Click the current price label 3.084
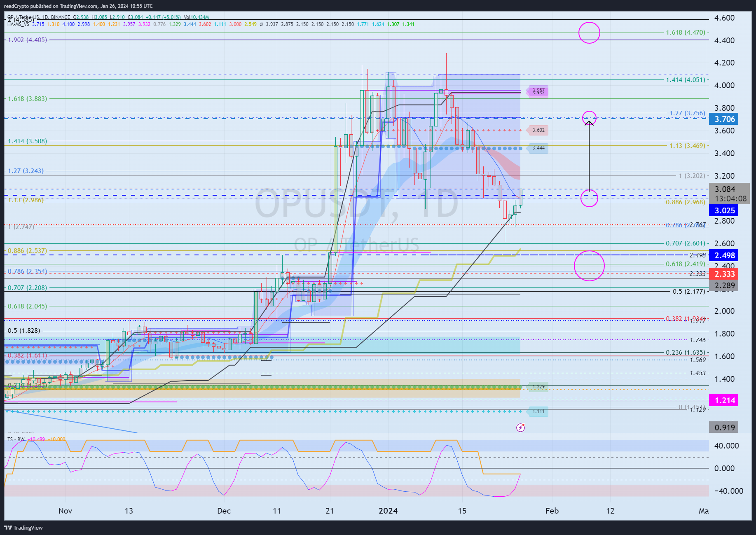 click(x=725, y=189)
